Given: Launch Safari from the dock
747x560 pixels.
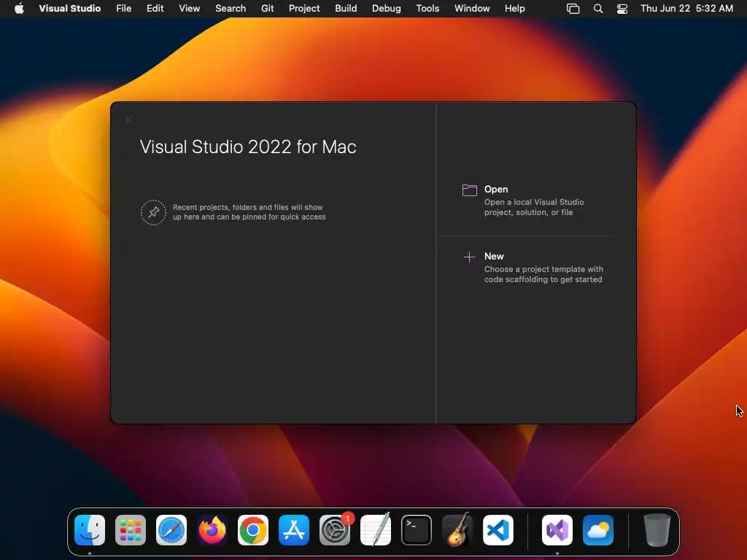Looking at the screenshot, I should tap(171, 530).
